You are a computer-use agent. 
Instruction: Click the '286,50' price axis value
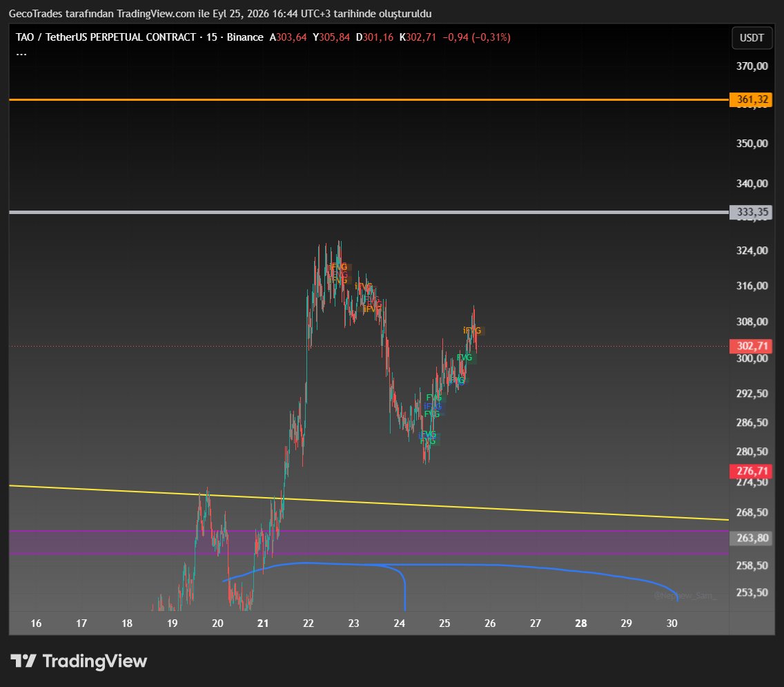coord(752,423)
